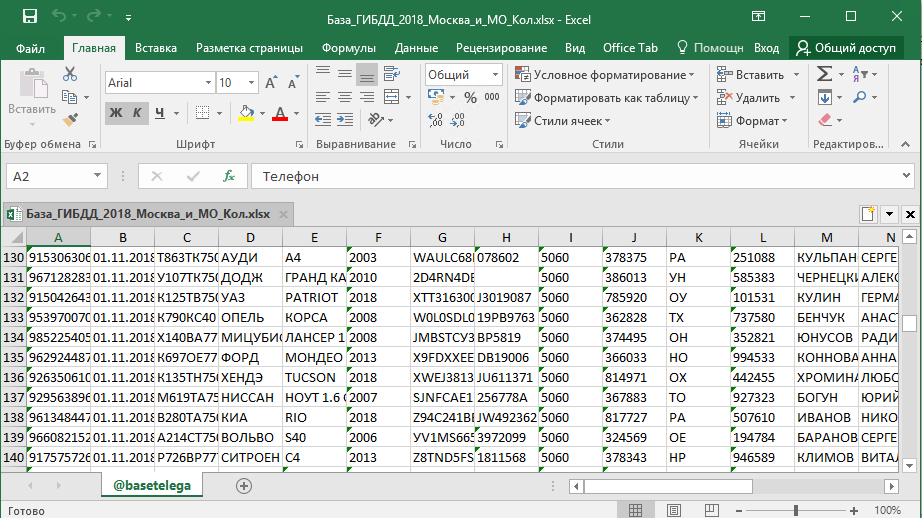The height and width of the screenshot is (518, 922).
Task: Apply percent style
Action: 470,98
